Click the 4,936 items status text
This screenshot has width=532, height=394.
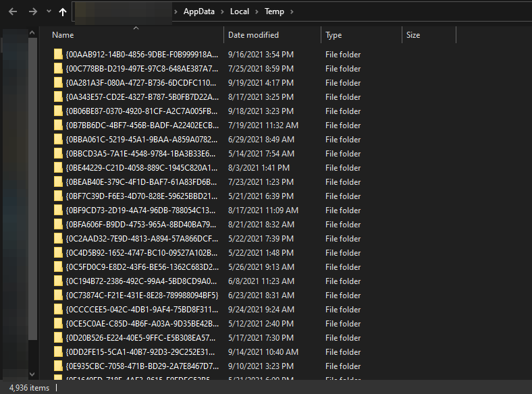tap(29, 388)
